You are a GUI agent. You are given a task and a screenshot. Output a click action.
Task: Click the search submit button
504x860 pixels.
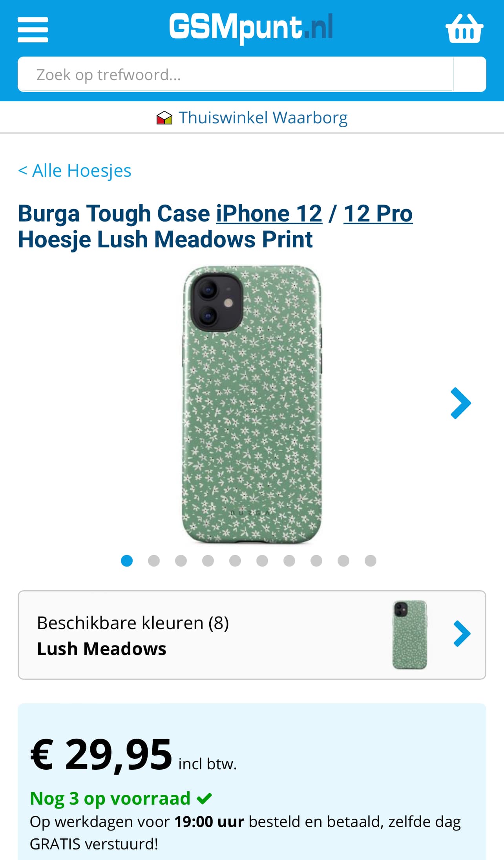pos(469,74)
